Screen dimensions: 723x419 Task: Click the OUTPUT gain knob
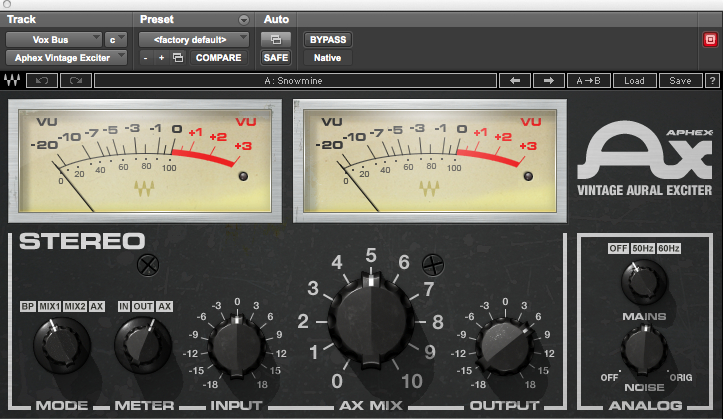[x=505, y=347]
